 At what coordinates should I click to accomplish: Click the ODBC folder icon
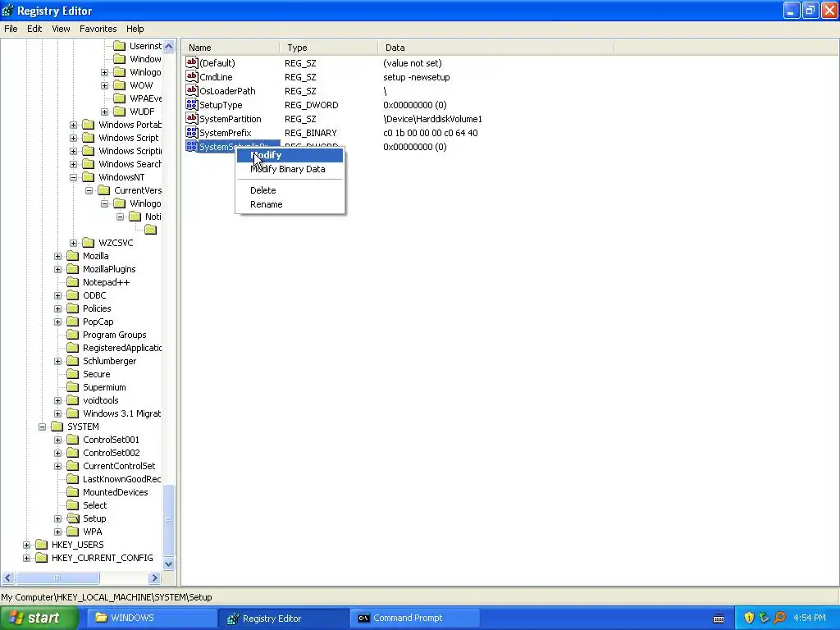click(72, 295)
